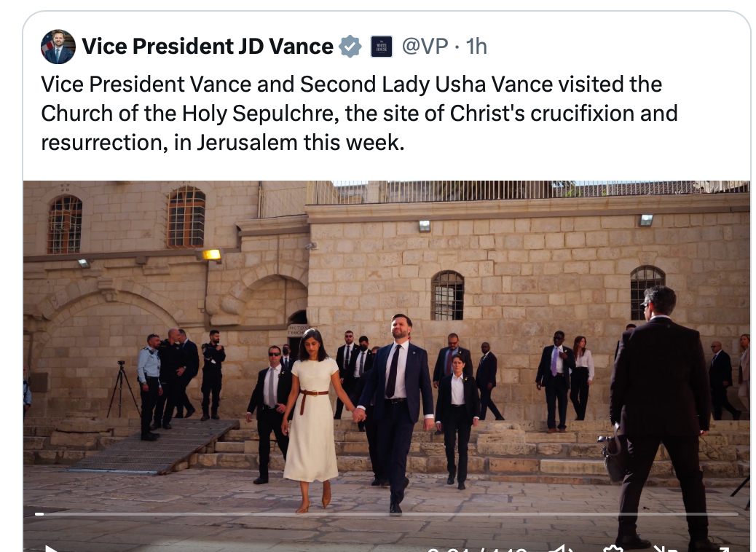This screenshot has height=552, width=756.
Task: Open the "Vice President JD Vance" profile name
Action: click(x=207, y=47)
